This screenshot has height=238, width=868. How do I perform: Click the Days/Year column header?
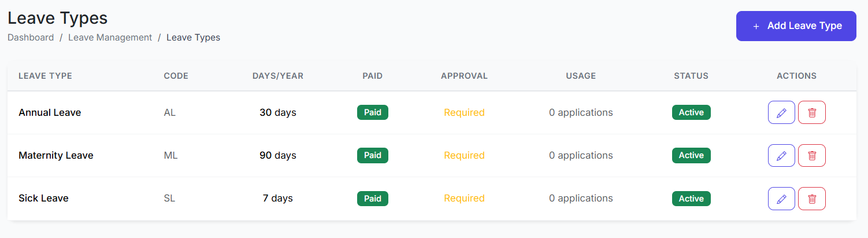[x=277, y=76]
